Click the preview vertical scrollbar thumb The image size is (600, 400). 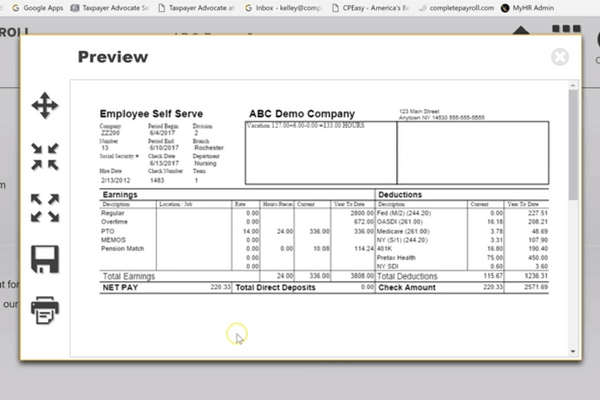click(x=573, y=145)
